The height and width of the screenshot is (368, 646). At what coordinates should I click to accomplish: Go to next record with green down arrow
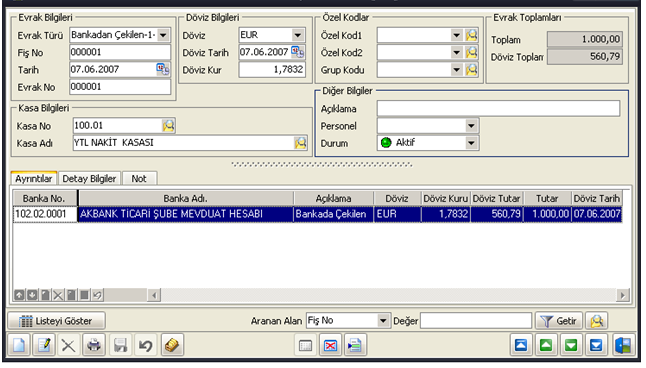571,345
